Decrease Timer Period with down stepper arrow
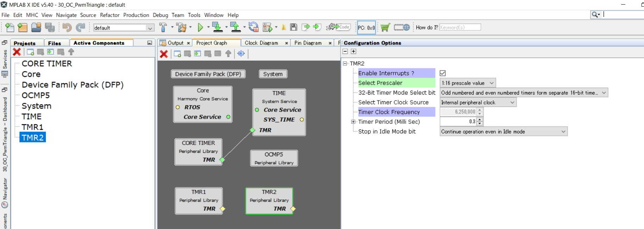644x229 pixels. tap(480, 123)
